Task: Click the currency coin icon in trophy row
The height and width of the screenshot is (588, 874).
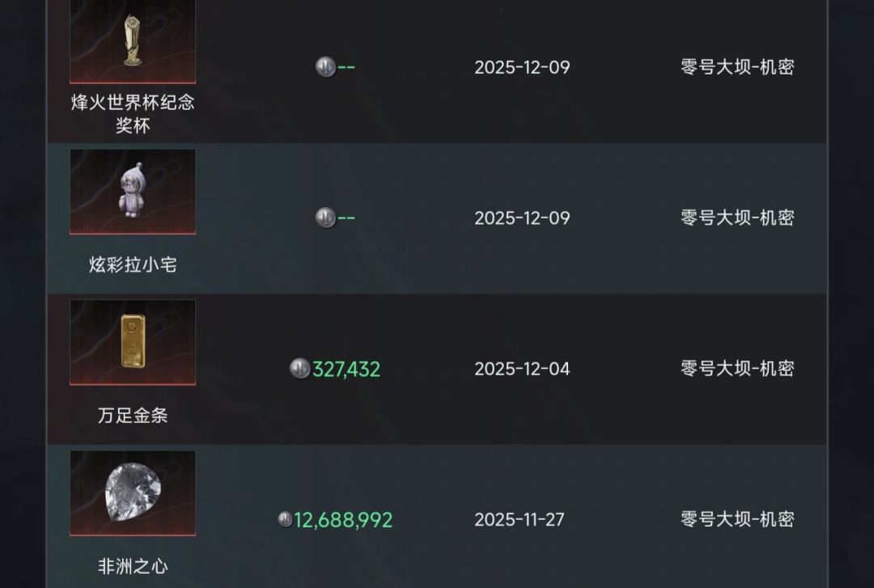Action: click(325, 67)
